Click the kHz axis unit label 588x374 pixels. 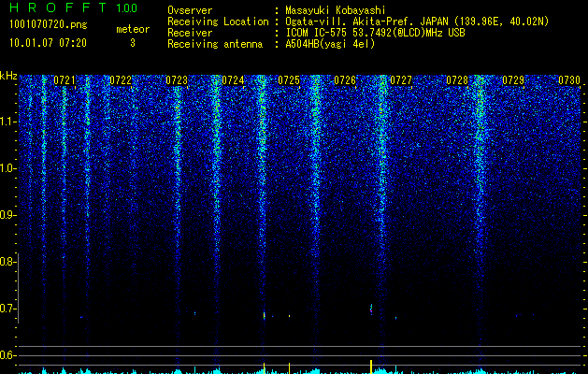tap(8, 76)
